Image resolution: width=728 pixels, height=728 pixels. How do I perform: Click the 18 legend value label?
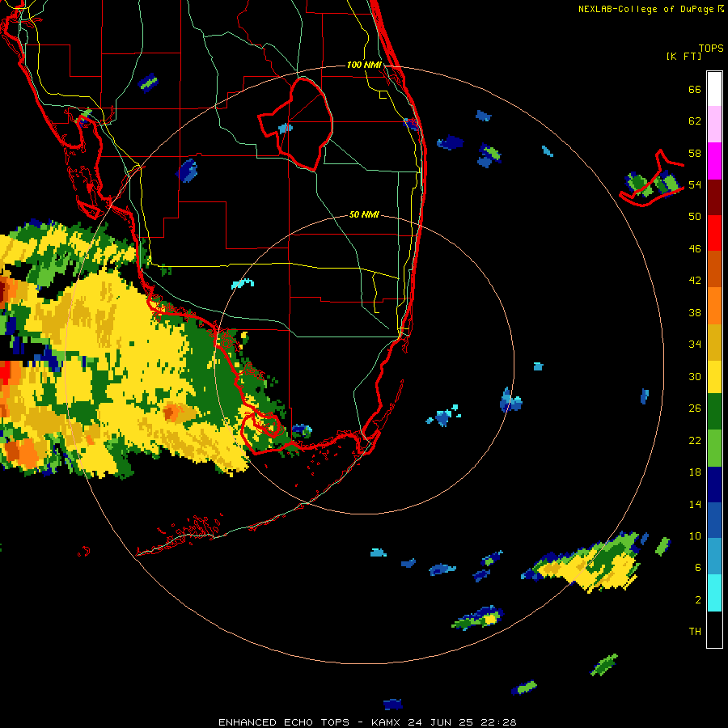click(x=695, y=472)
